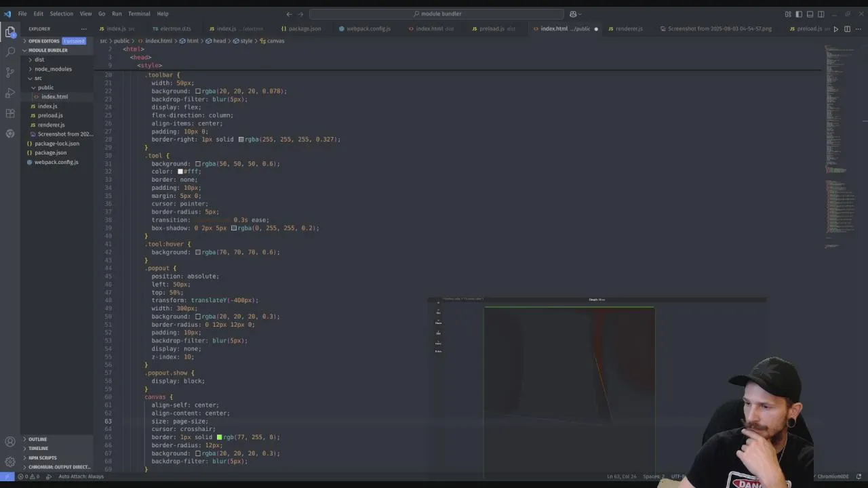Open the Manage gear icon
Screen dimensions: 868x488
point(10,462)
